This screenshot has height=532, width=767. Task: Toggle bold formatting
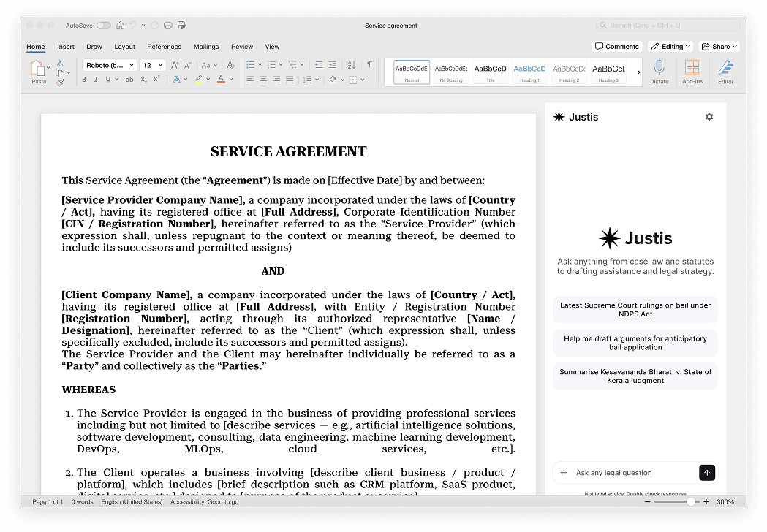[x=84, y=79]
